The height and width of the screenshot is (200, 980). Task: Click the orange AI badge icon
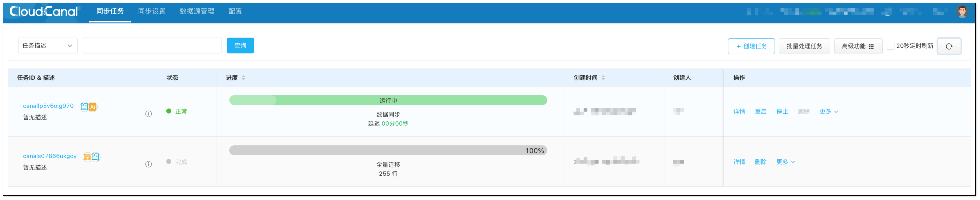pos(92,107)
